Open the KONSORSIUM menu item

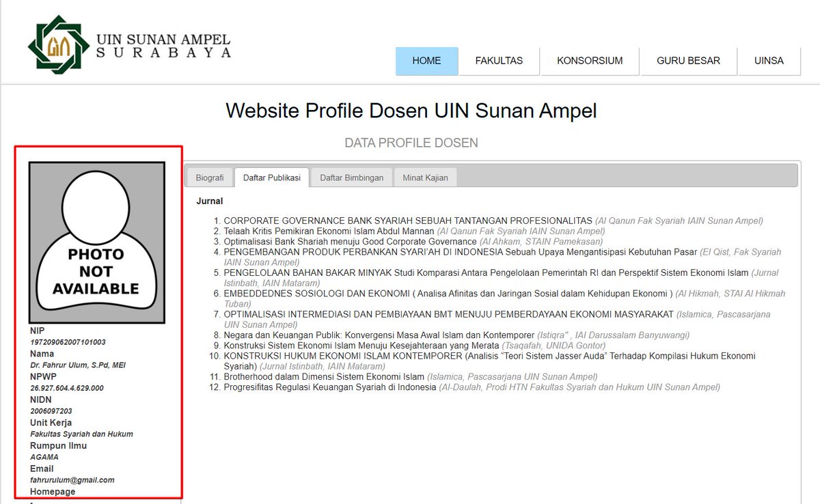click(590, 61)
